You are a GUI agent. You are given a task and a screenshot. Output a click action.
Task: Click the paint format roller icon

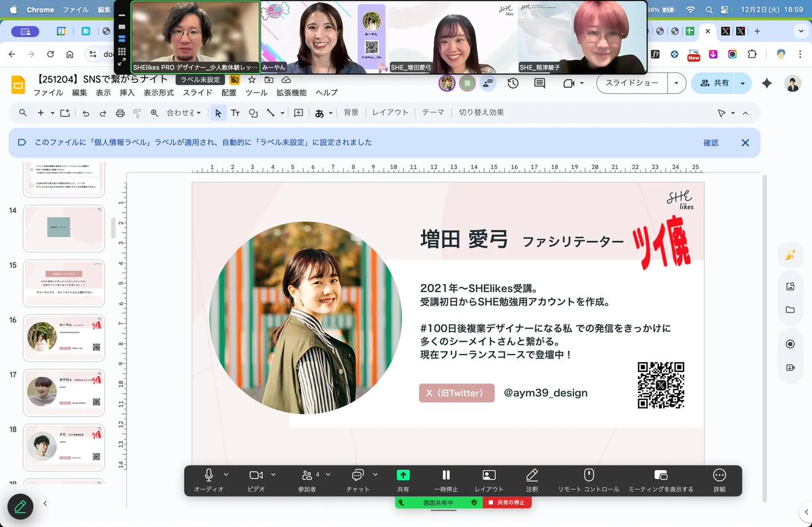137,113
